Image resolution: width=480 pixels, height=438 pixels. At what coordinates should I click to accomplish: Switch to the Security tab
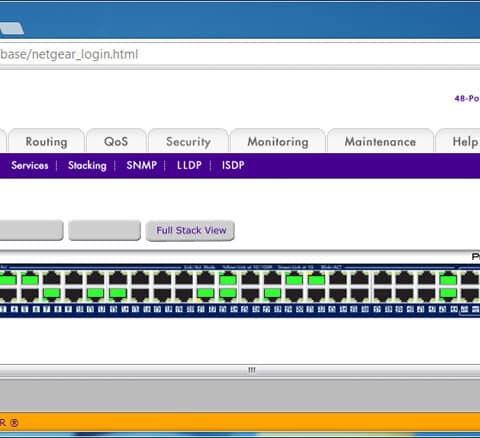point(188,141)
